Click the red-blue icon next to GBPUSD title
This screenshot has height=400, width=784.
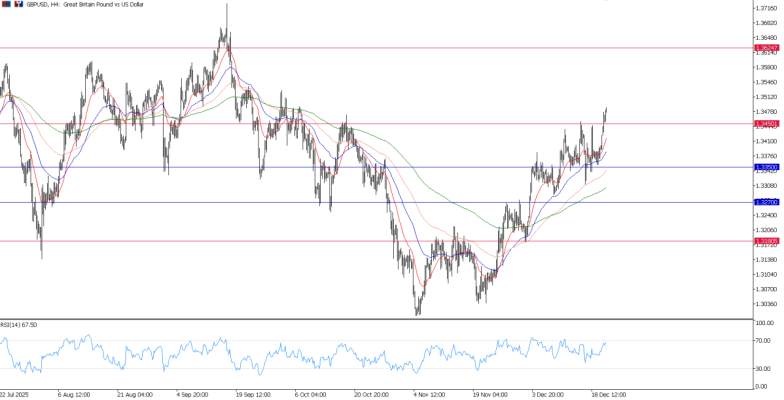point(18,4)
